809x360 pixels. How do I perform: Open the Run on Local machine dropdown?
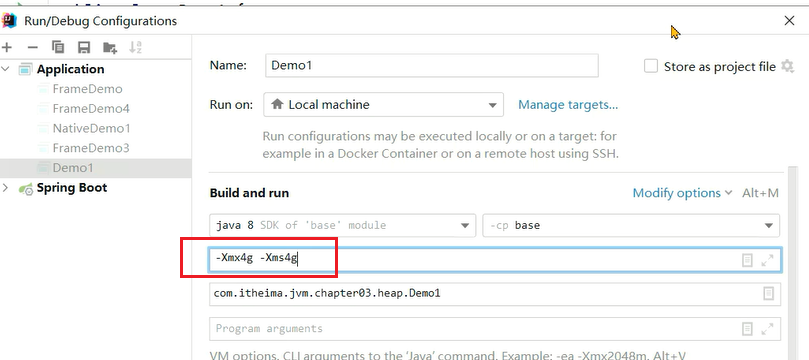[383, 105]
